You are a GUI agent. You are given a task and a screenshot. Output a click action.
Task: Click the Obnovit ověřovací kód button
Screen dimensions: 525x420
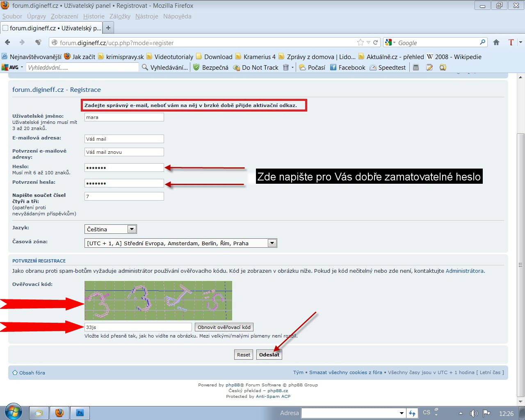(224, 327)
